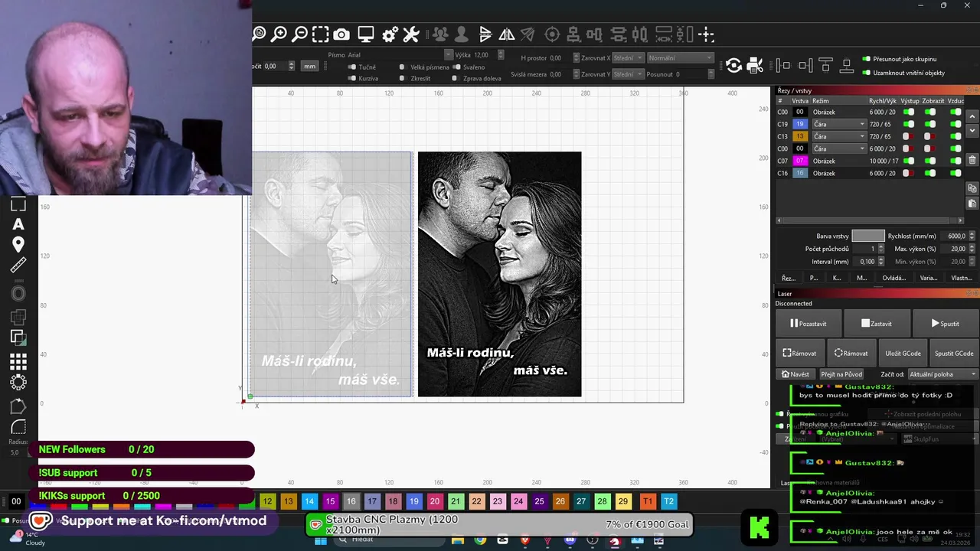
Task: Toggle Kurzíva italic switch
Action: [x=352, y=78]
